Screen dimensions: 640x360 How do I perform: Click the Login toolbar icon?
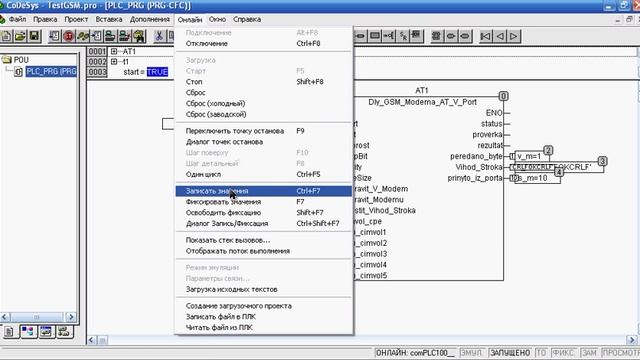(x=110, y=36)
